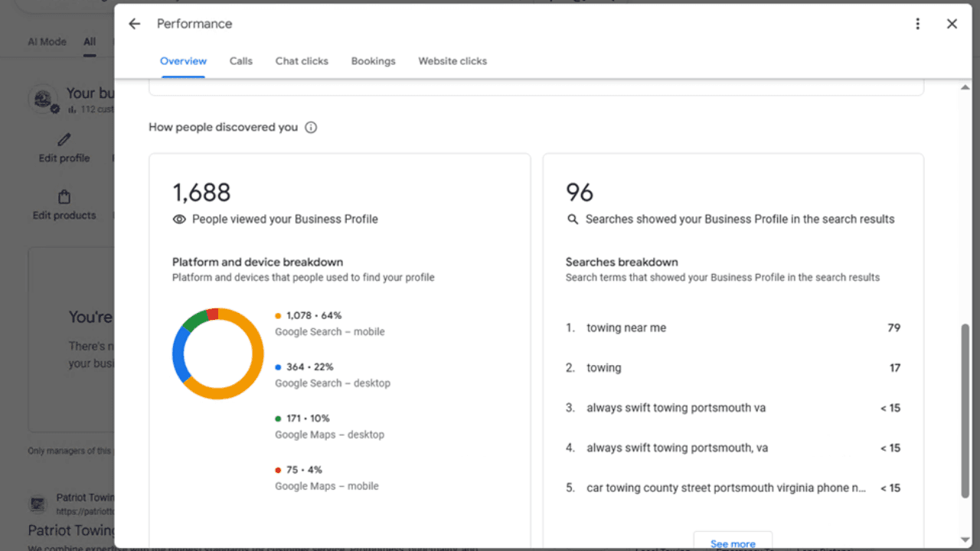
Task: Click the magnifier icon beside Searches showed
Action: click(572, 220)
